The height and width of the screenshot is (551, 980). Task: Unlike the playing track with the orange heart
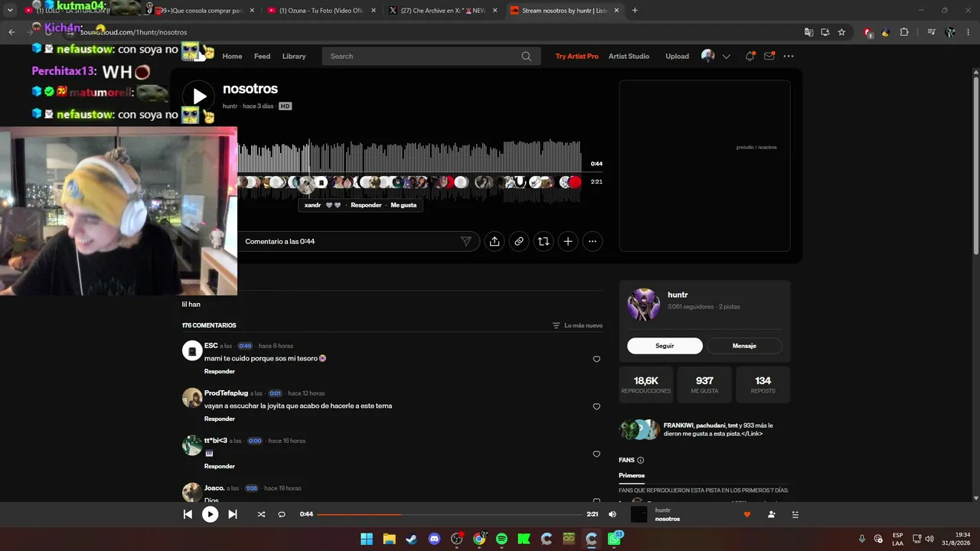click(747, 514)
